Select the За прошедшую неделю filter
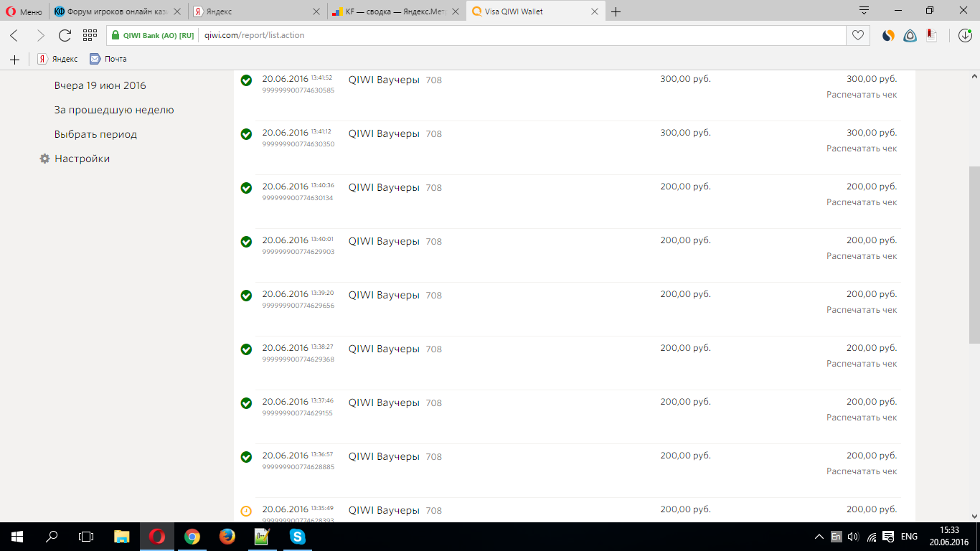Image resolution: width=980 pixels, height=551 pixels. 114,110
